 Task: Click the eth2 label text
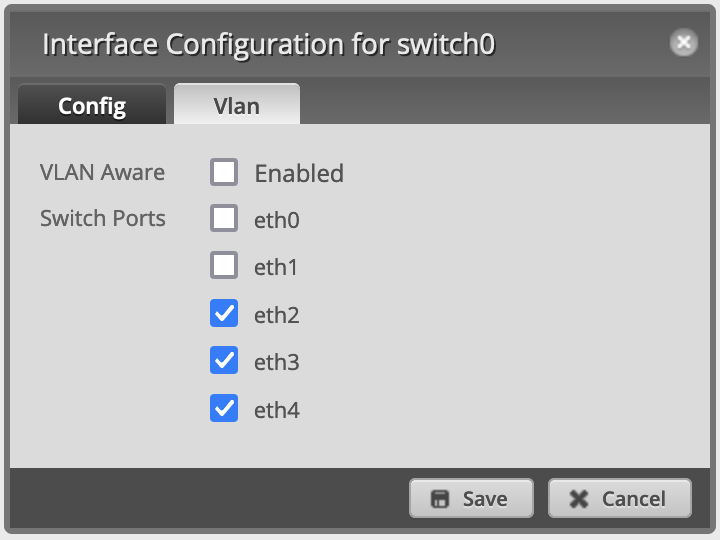point(277,315)
